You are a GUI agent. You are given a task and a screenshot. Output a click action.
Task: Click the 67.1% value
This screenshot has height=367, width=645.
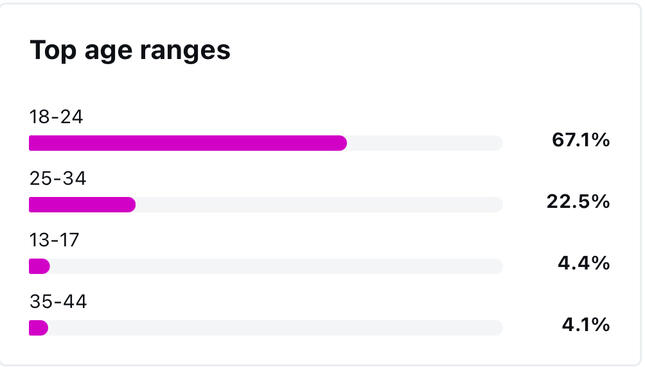click(581, 140)
